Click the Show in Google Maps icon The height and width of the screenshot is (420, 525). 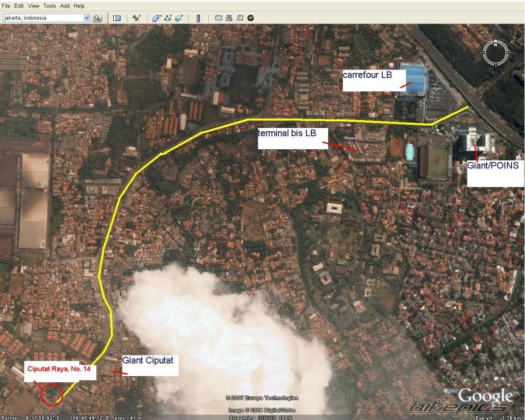tap(240, 17)
